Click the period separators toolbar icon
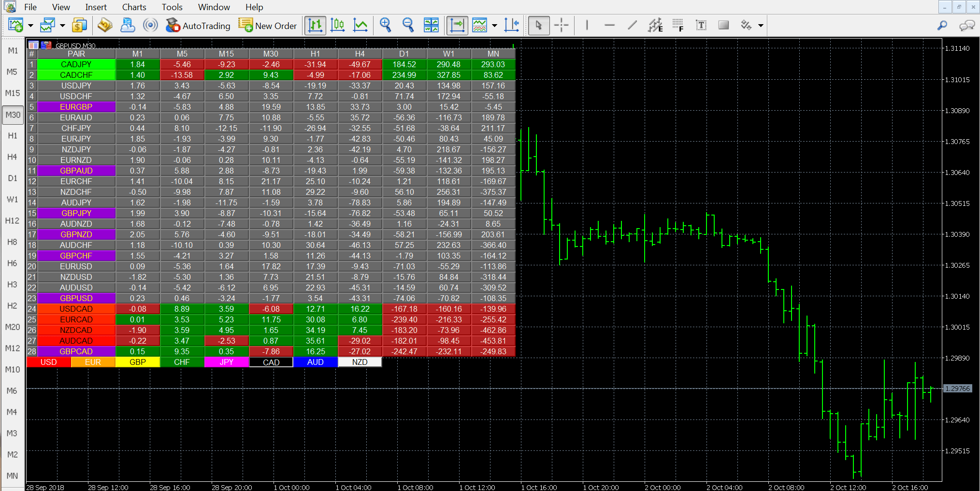This screenshot has width=980, height=491. click(511, 25)
